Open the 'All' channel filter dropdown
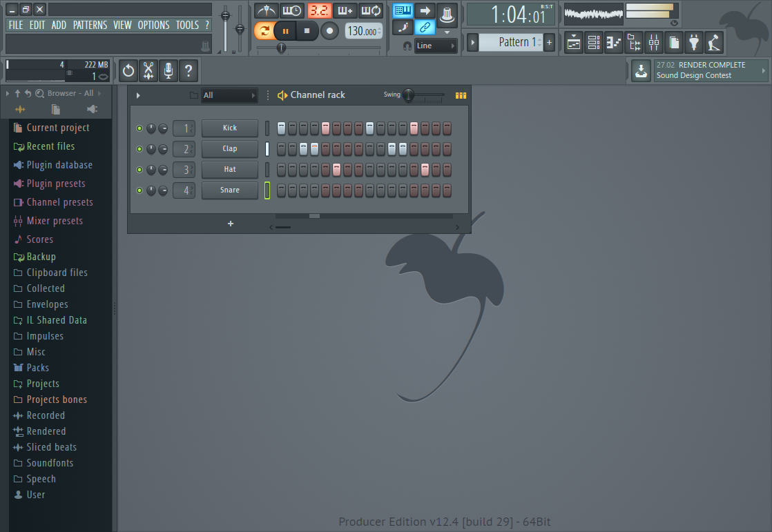The width and height of the screenshot is (772, 532). [x=229, y=95]
